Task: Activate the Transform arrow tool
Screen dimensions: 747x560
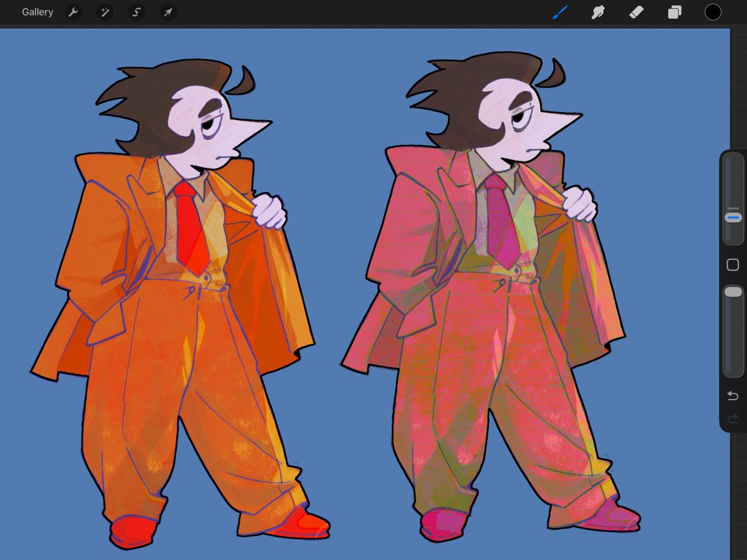Action: click(167, 12)
